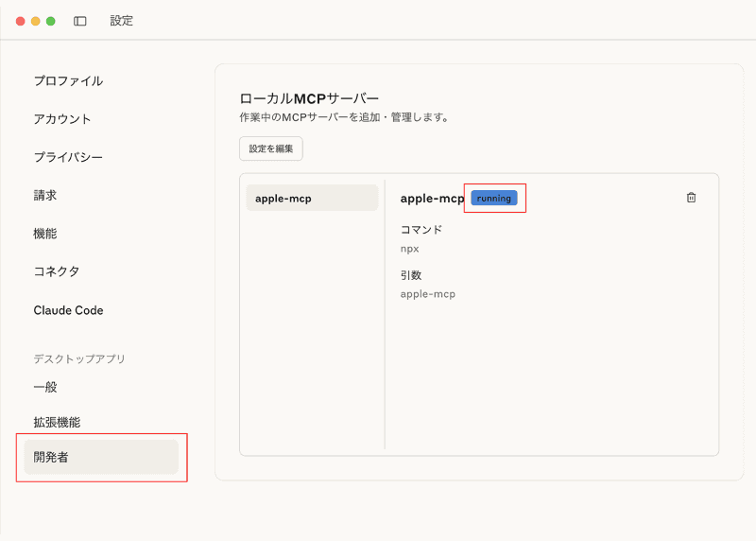Select Claude Code in the sidebar

(68, 310)
